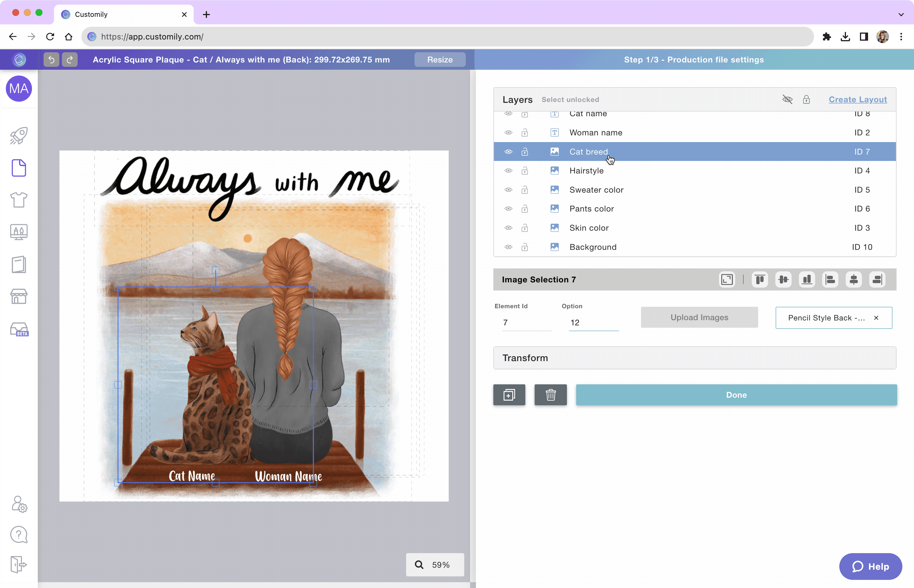Image resolution: width=914 pixels, height=588 pixels.
Task: Open the t-shirt products section in sidebar
Action: (x=19, y=200)
